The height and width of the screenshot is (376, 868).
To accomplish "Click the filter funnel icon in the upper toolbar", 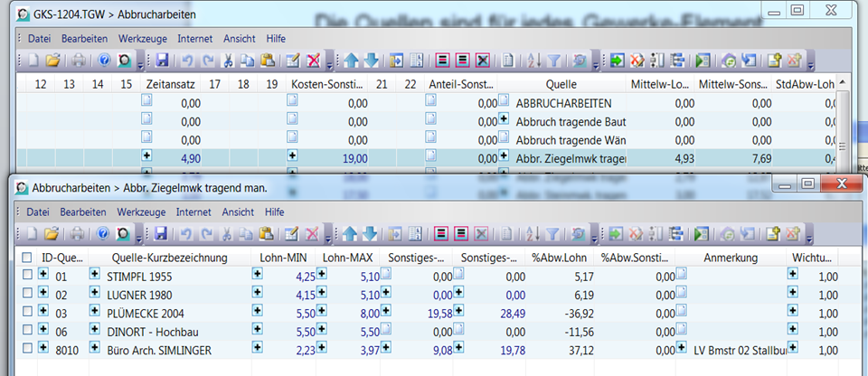I will pos(553,61).
